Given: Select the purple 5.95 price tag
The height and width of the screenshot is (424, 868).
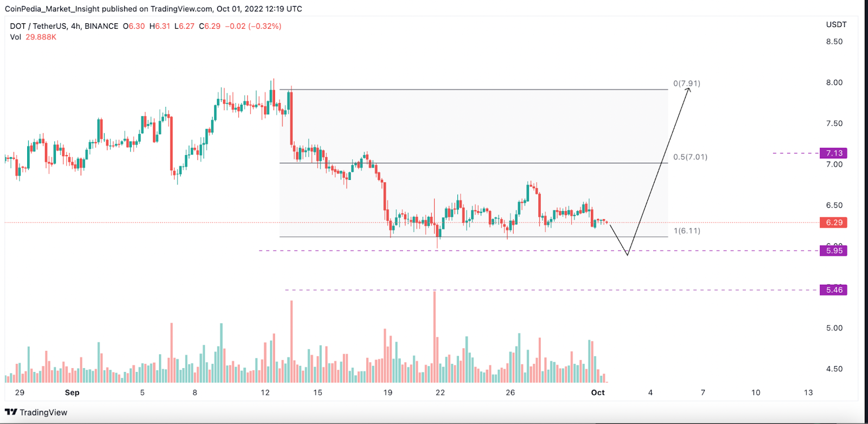Looking at the screenshot, I should click(x=834, y=250).
